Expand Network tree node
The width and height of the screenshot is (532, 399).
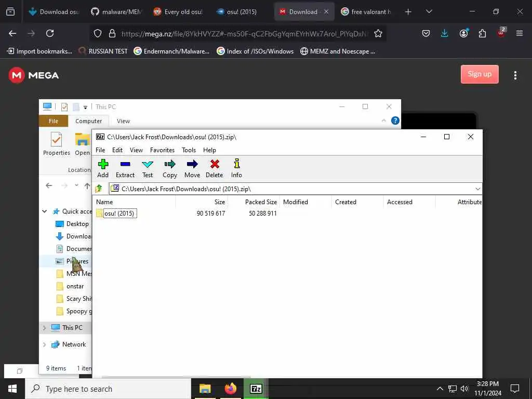[x=45, y=344]
